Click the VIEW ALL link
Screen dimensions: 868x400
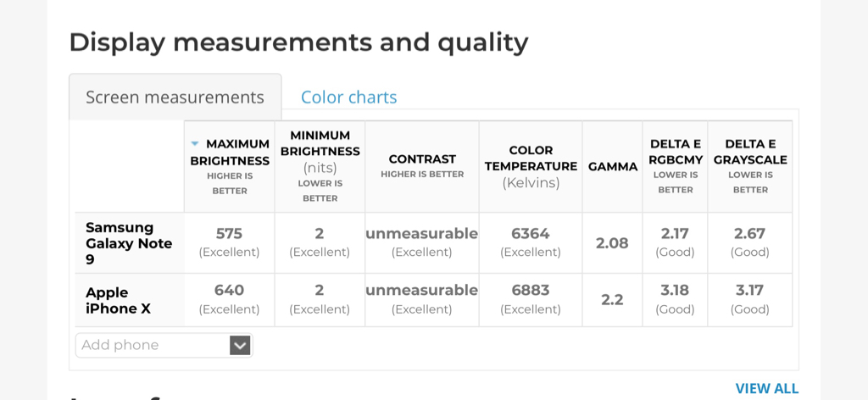click(766, 388)
